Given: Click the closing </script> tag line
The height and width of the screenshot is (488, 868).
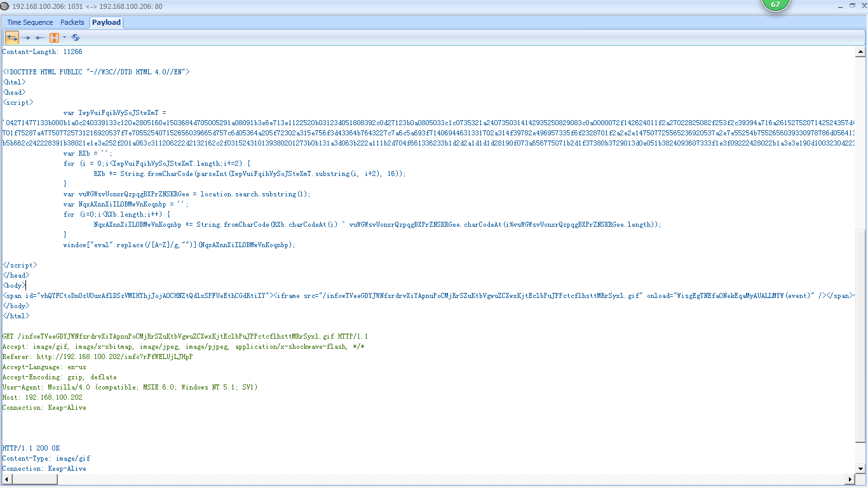Looking at the screenshot, I should [20, 265].
